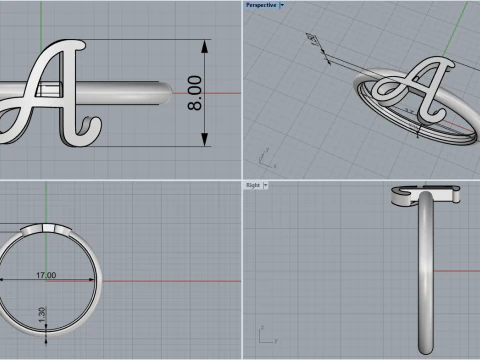The width and height of the screenshot is (480, 360).
Task: Open the Right viewport dropdown arrow
Action: pos(265,185)
